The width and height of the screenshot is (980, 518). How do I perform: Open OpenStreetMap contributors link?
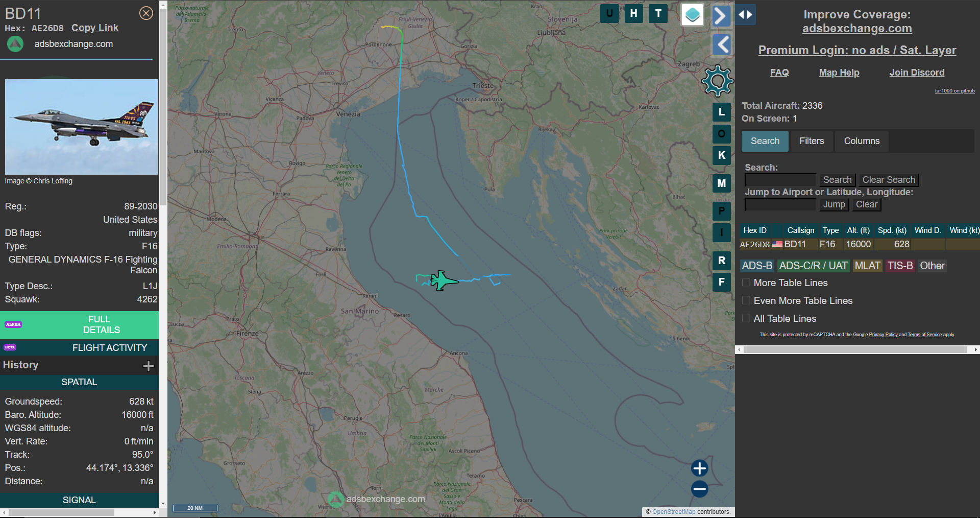(x=674, y=512)
